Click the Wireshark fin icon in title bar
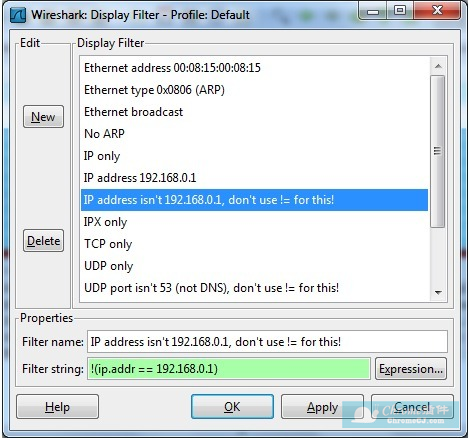This screenshot has width=469, height=438. 18,15
